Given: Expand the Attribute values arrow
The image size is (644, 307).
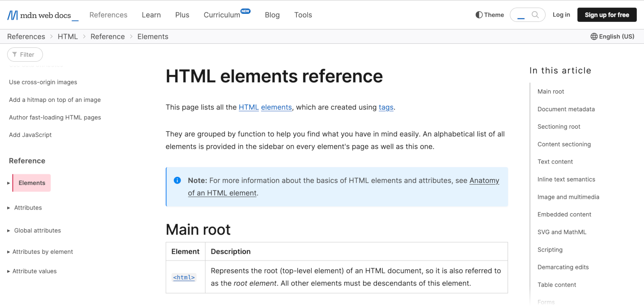Looking at the screenshot, I should (8, 271).
